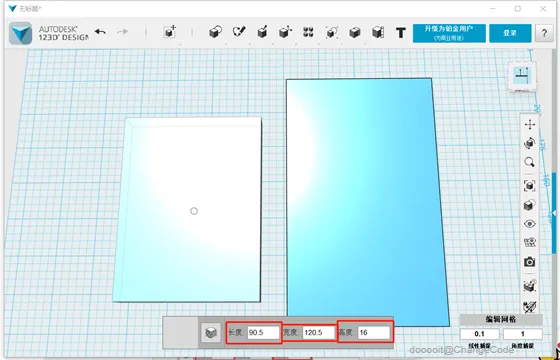Open the 123D Design application menu logo
The height and width of the screenshot is (360, 560).
click(x=20, y=33)
